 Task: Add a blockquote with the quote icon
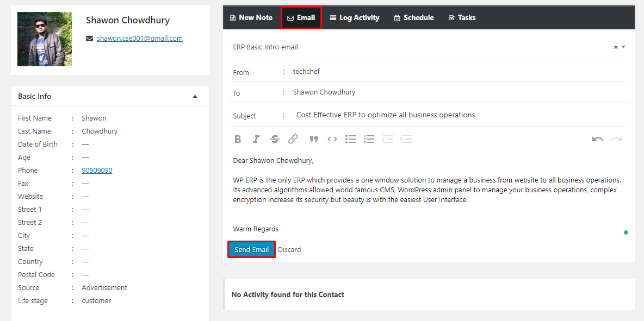tap(314, 139)
